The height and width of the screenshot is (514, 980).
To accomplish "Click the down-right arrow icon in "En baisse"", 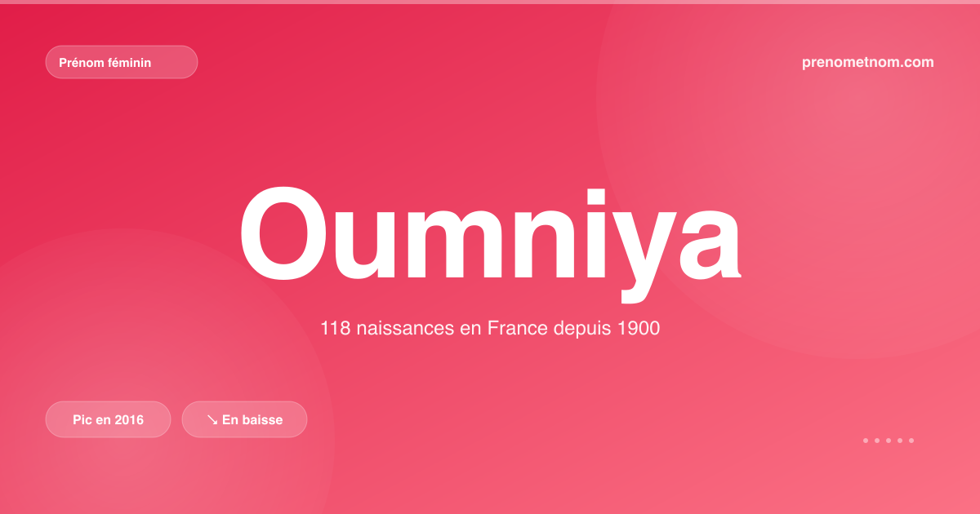I will point(212,419).
